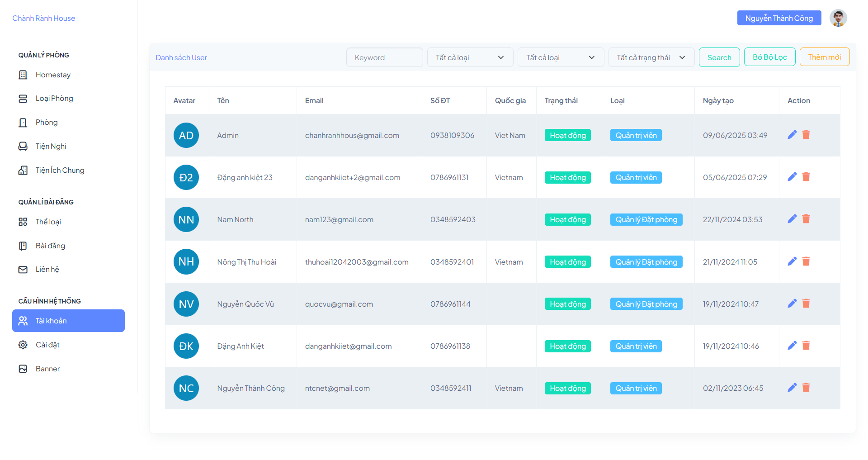Click the Homestay building icon in sidebar
The height and width of the screenshot is (460, 868).
tap(23, 75)
